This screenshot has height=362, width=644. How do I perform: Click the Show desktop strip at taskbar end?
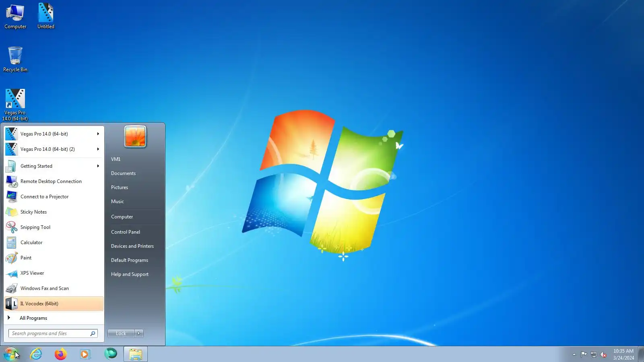click(x=641, y=354)
